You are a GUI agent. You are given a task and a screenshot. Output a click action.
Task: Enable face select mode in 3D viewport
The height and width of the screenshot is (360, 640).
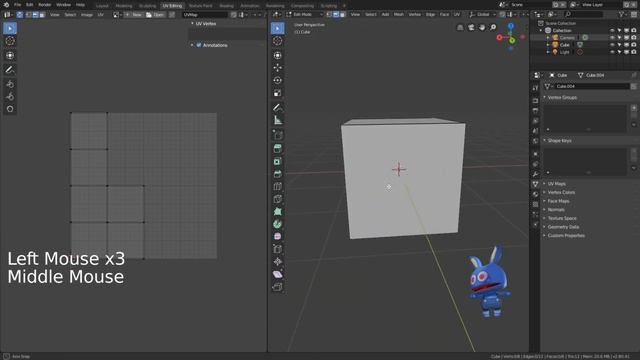point(342,14)
